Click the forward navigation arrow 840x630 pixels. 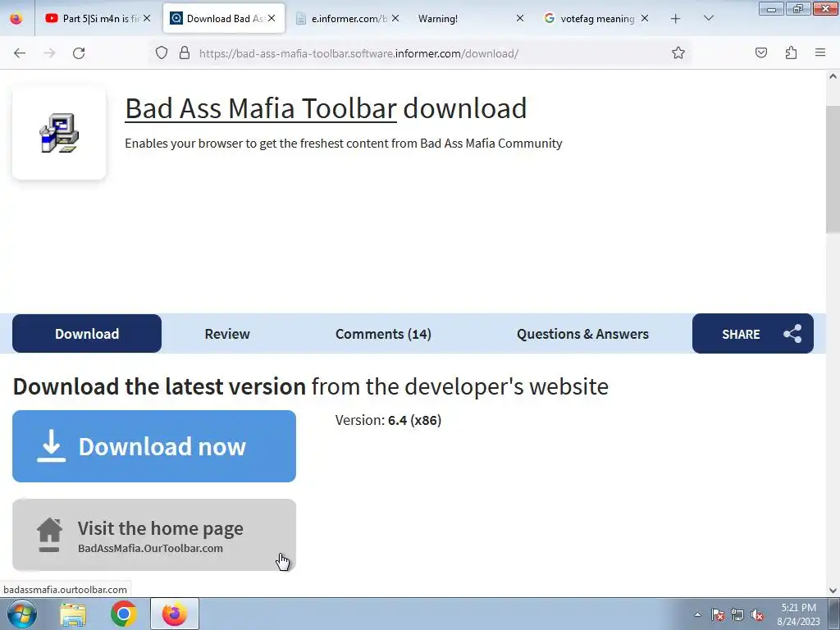click(49, 53)
